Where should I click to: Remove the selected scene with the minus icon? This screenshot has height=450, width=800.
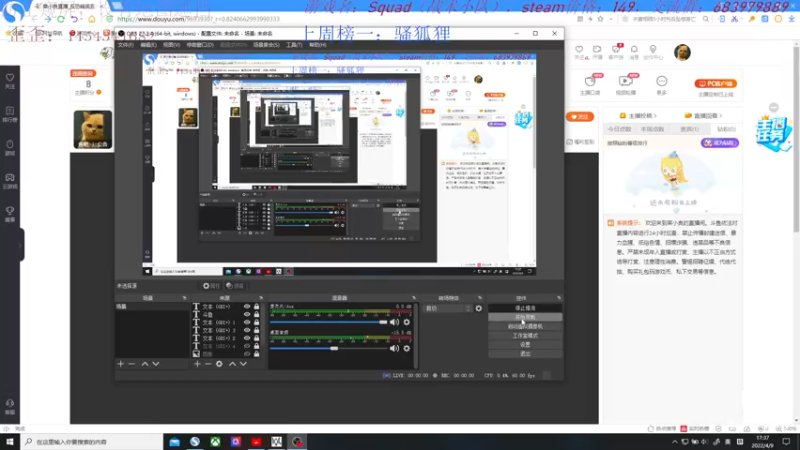tap(132, 364)
